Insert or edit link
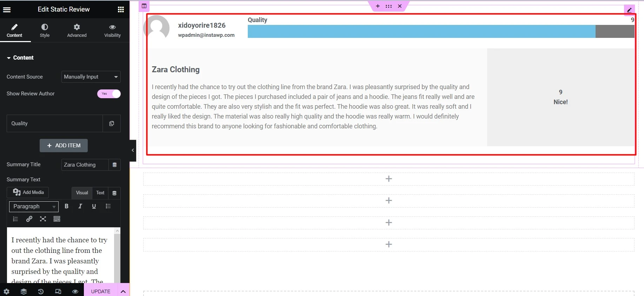644x296 pixels. pyautogui.click(x=29, y=219)
